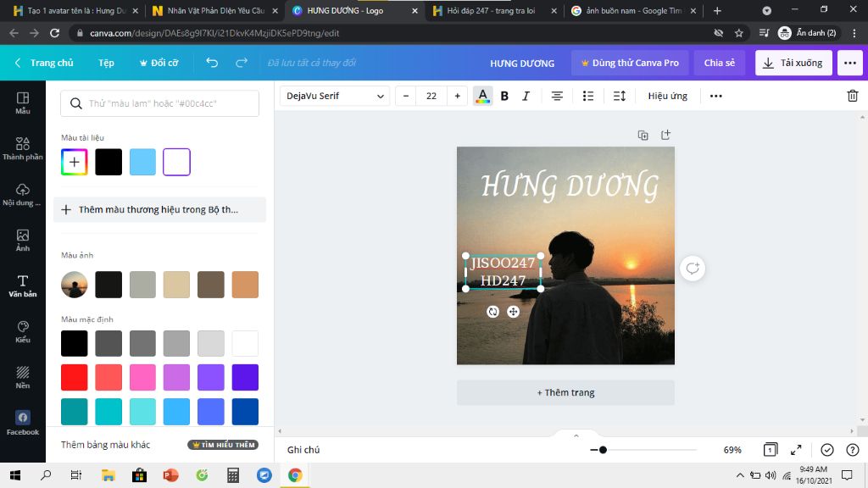Duplicate the page

643,135
